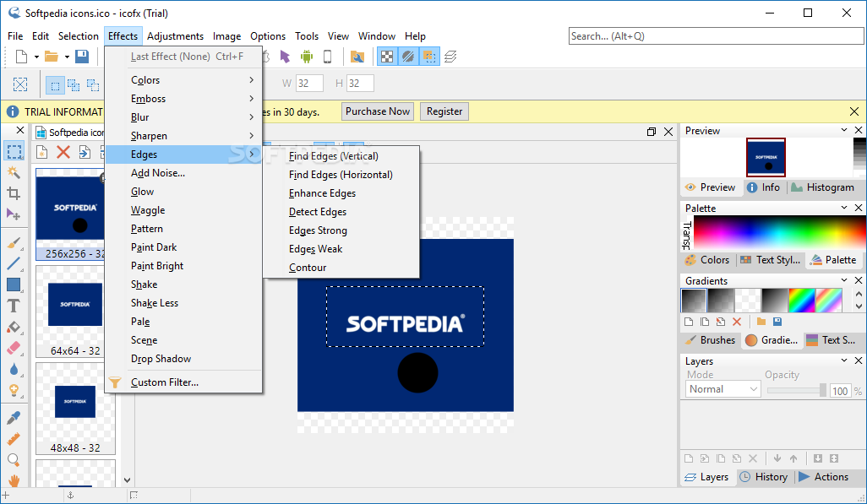This screenshot has height=504, width=867.
Task: Toggle the checkerboard transparency grid button
Action: [x=386, y=57]
